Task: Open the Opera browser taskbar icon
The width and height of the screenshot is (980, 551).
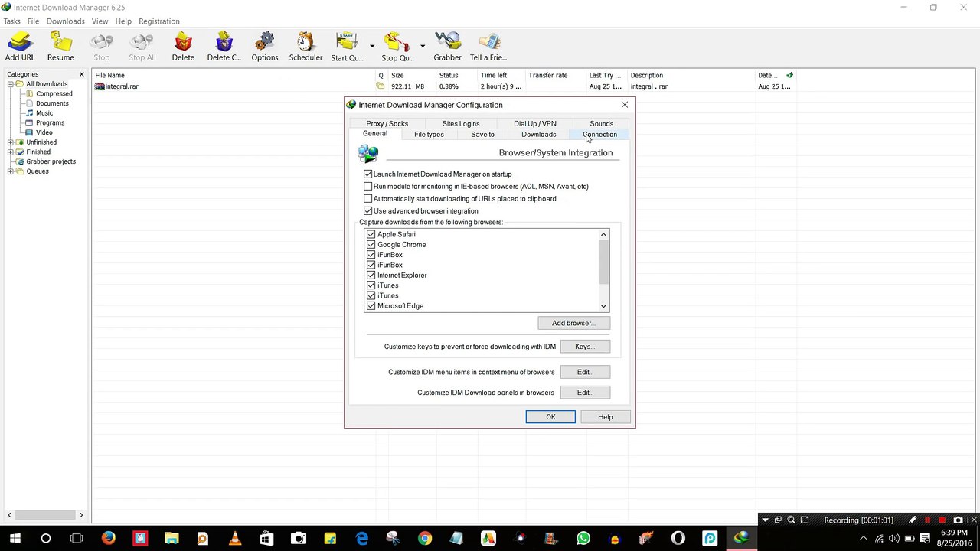Action: [678, 539]
